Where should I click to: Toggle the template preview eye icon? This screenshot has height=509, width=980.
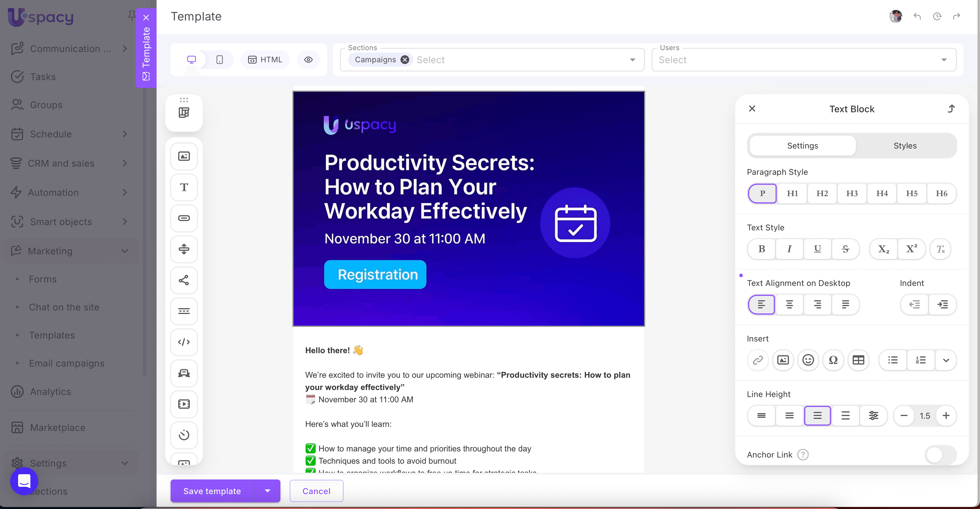308,59
